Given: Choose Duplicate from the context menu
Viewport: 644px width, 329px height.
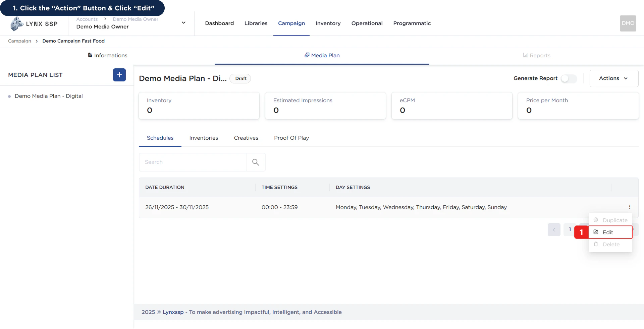Looking at the screenshot, I should (610, 220).
